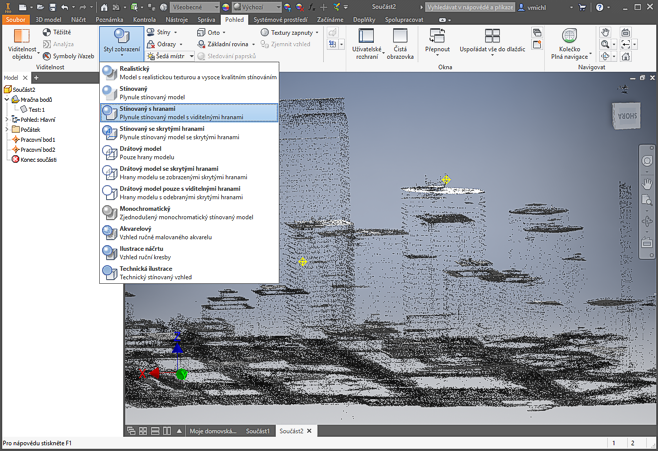Collapse the Mračna bodů tree node
The image size is (658, 451).
pyautogui.click(x=7, y=100)
